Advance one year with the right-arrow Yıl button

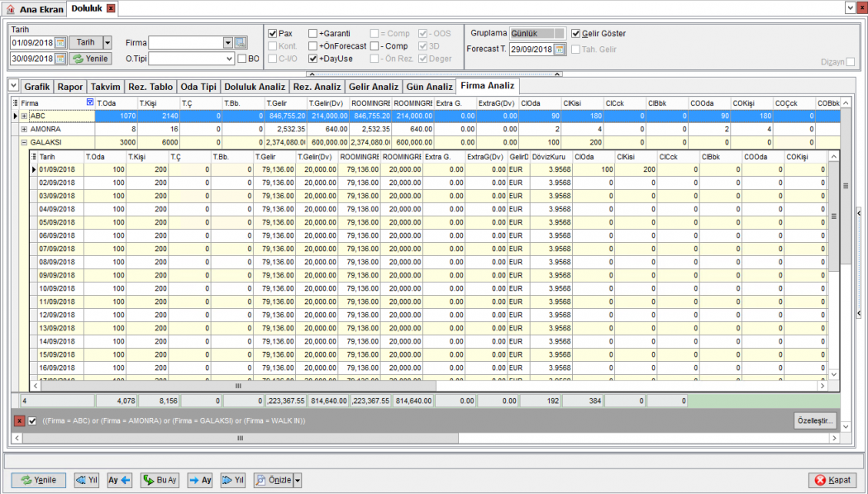click(x=233, y=480)
